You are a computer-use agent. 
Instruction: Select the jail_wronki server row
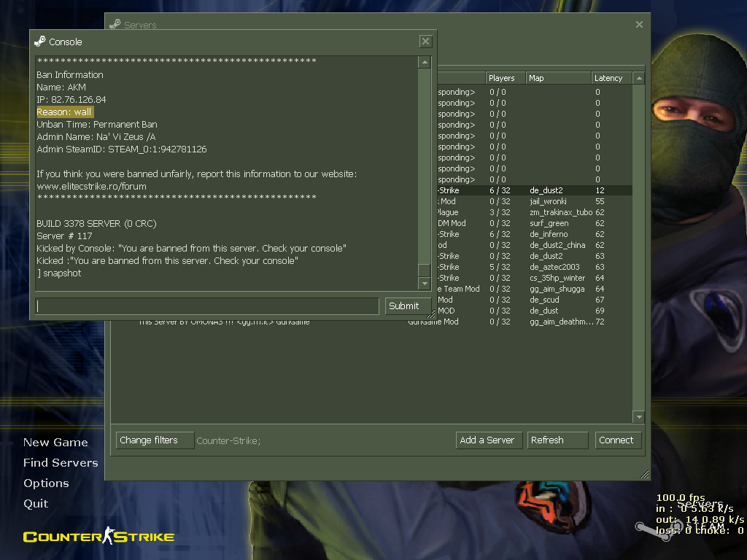(535, 201)
